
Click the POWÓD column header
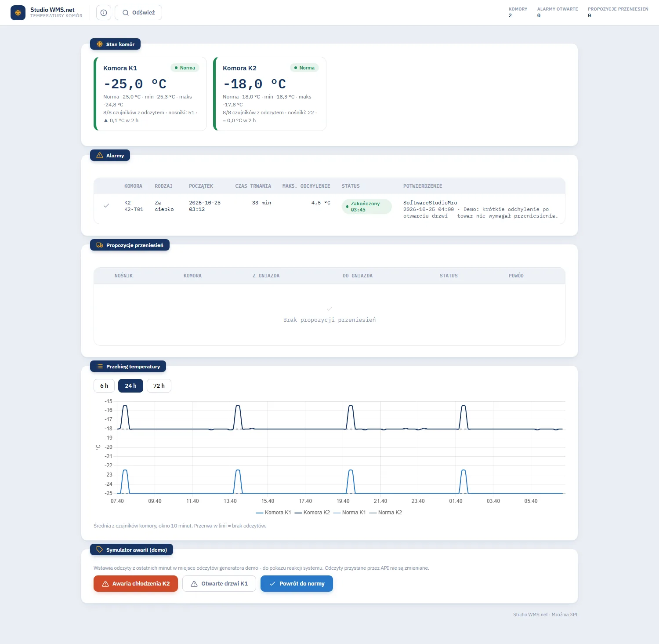point(516,276)
